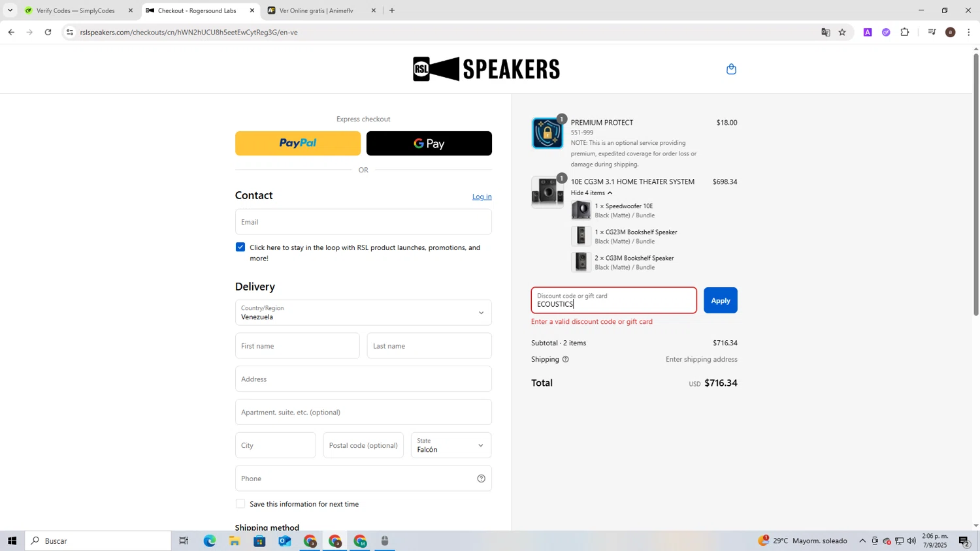Open the State dropdown showing Falcón
The image size is (980, 551).
point(451,445)
